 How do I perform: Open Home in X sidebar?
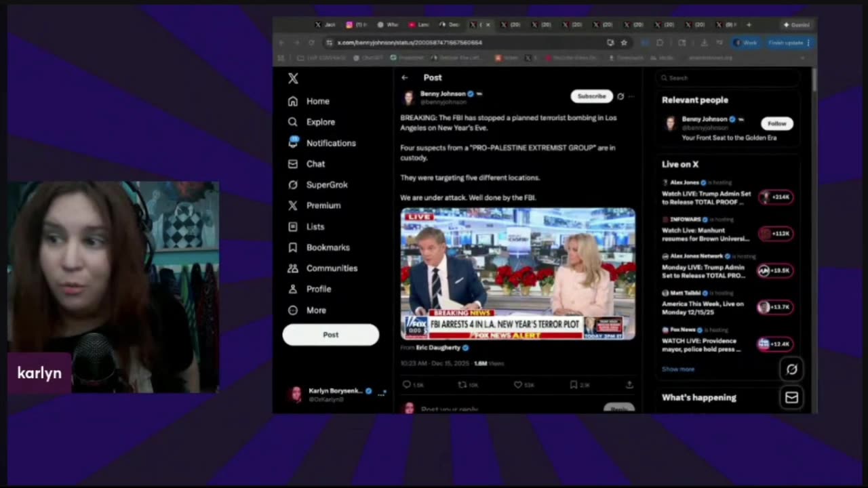309,101
